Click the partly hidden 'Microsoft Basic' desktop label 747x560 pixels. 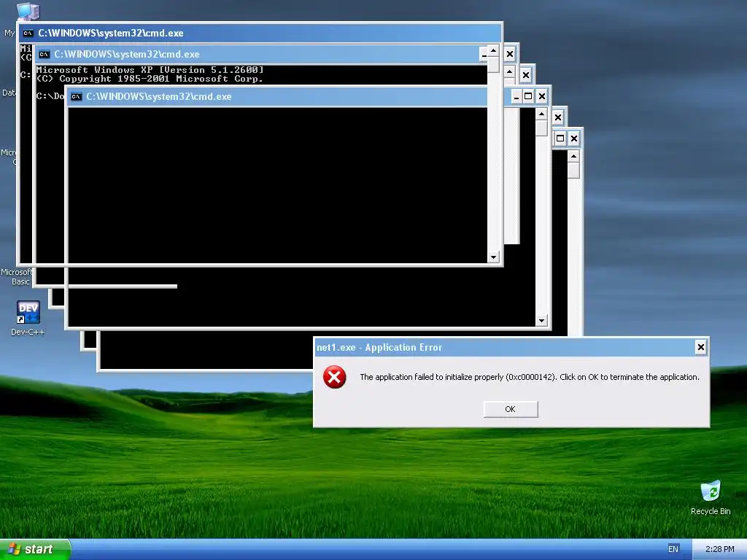click(16, 276)
